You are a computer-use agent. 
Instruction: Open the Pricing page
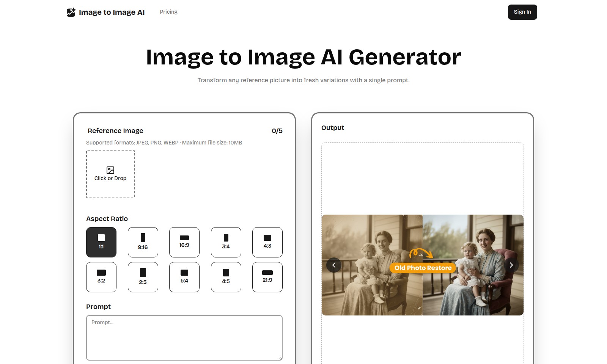coord(168,12)
